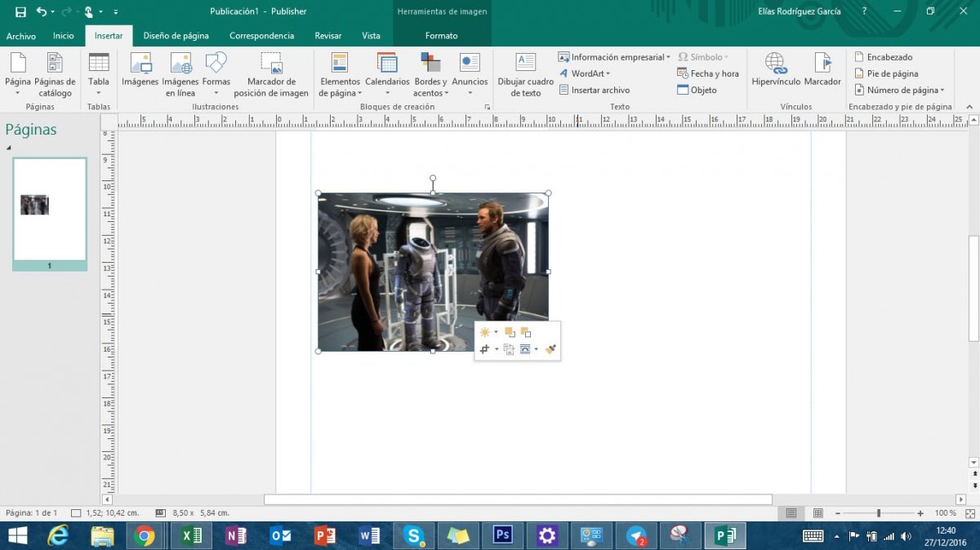The image size is (980, 550).
Task: Open Photoshop from the taskbar
Action: (x=502, y=536)
